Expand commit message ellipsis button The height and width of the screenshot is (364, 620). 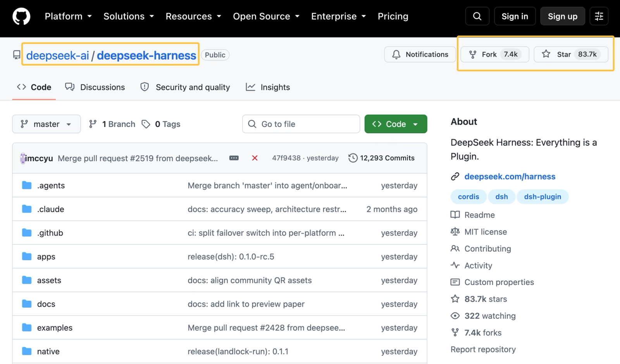(234, 158)
